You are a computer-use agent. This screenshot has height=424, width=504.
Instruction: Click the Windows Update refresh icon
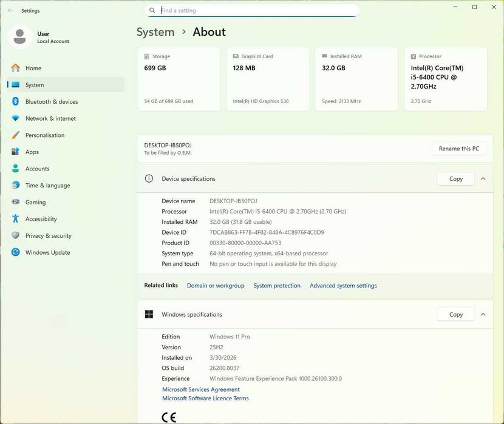coord(15,252)
